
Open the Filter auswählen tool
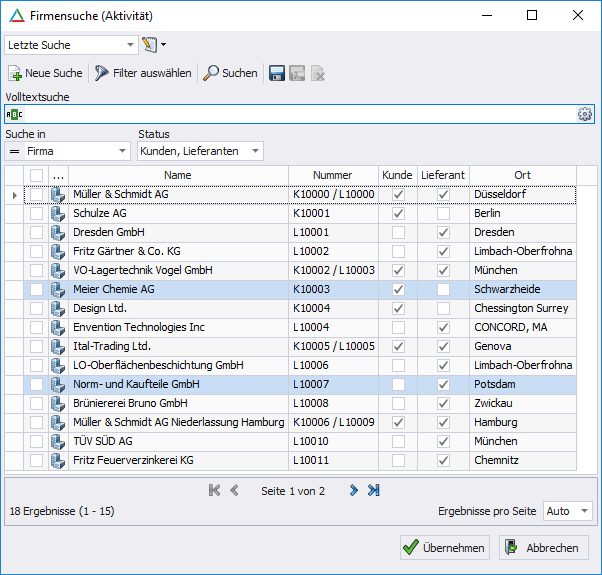(x=143, y=73)
